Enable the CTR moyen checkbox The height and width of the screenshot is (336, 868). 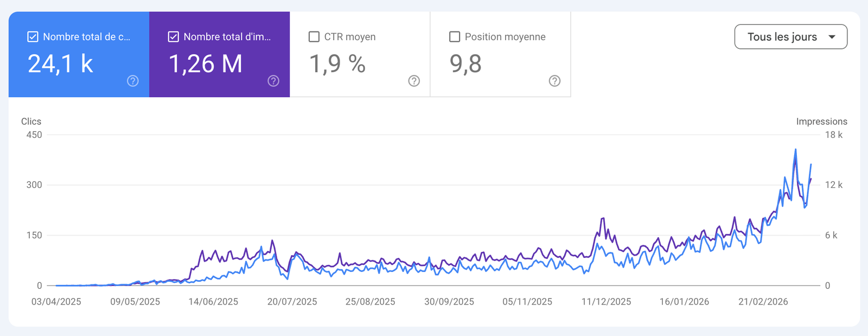pos(314,37)
